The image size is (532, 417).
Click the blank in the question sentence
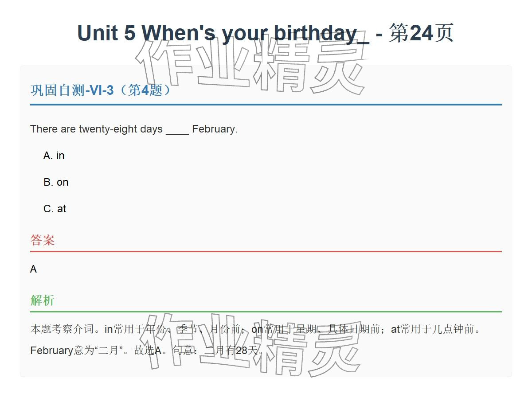pos(177,129)
